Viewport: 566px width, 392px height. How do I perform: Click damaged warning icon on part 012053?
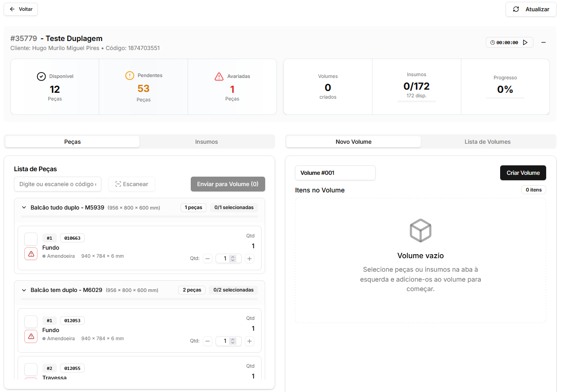tap(31, 336)
